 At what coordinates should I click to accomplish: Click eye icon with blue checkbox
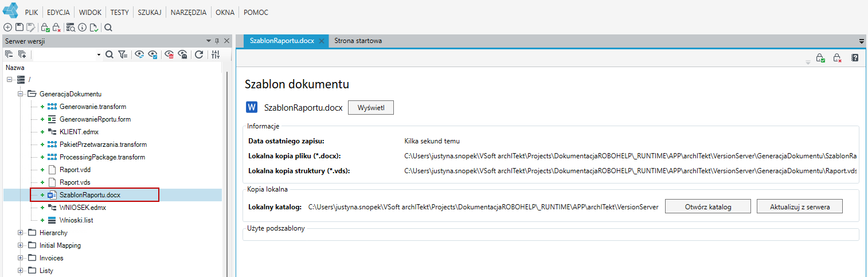pos(153,54)
